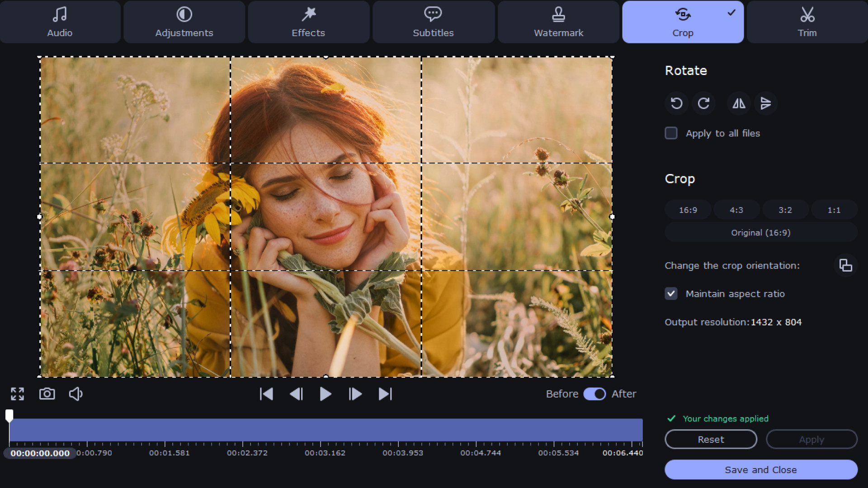
Task: Flip the video vertically
Action: (766, 103)
